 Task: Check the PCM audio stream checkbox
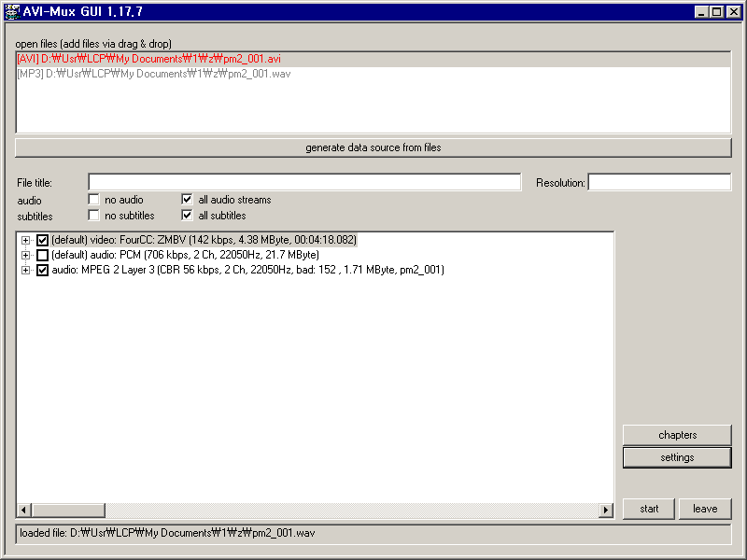[42, 255]
